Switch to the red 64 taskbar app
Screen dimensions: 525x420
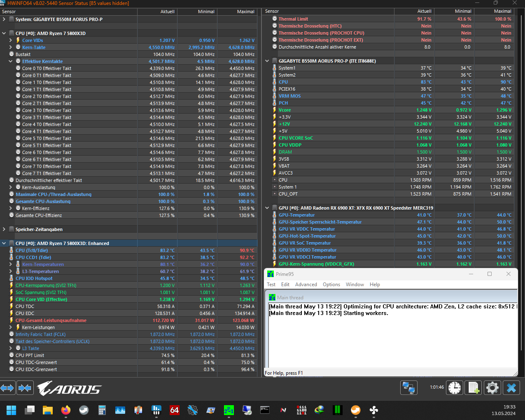click(175, 410)
